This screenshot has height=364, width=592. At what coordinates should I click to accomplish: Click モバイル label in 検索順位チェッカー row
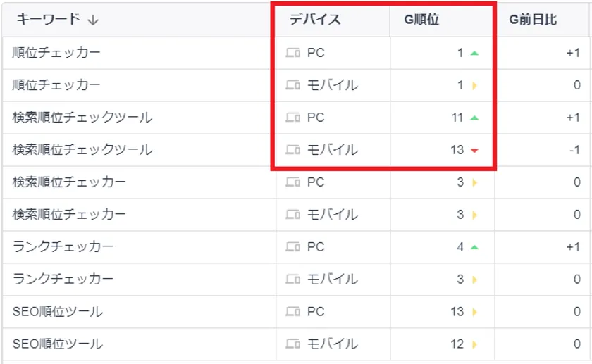coord(332,215)
